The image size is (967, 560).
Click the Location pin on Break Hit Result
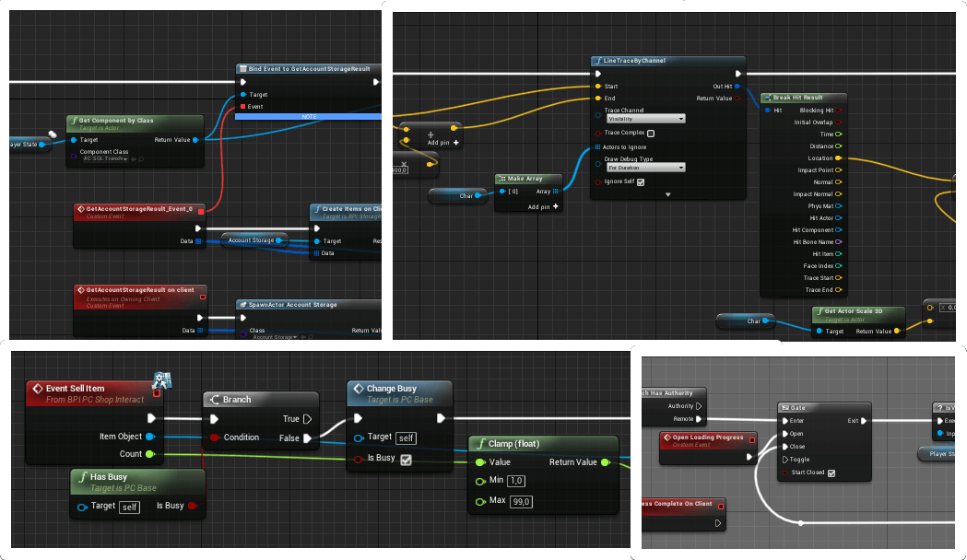(838, 158)
